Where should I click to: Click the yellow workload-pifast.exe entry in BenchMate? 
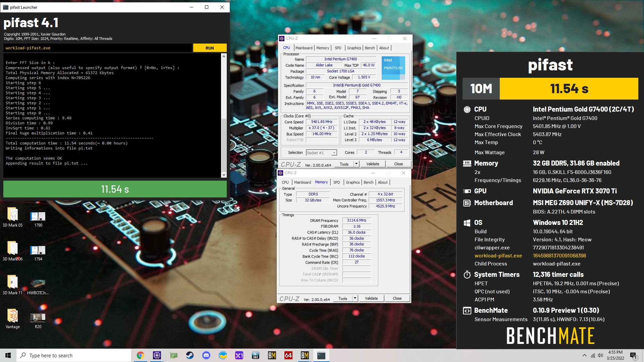[498, 255]
